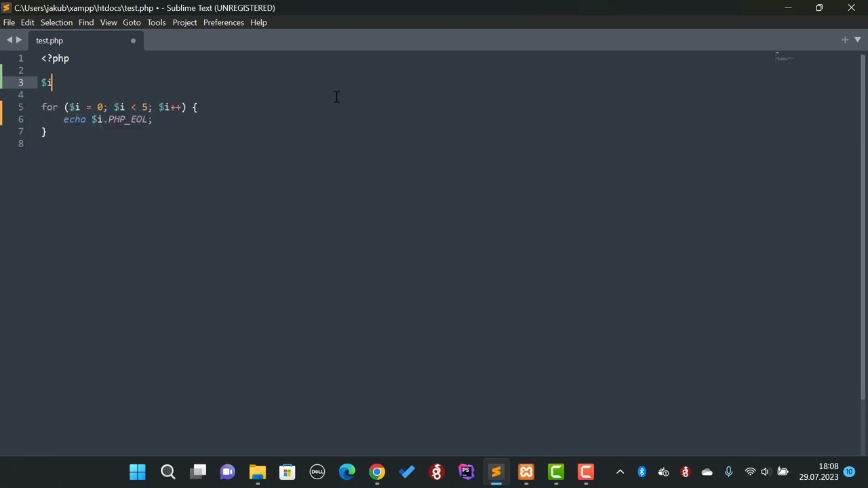Click line number 3 in gutter

(x=21, y=83)
